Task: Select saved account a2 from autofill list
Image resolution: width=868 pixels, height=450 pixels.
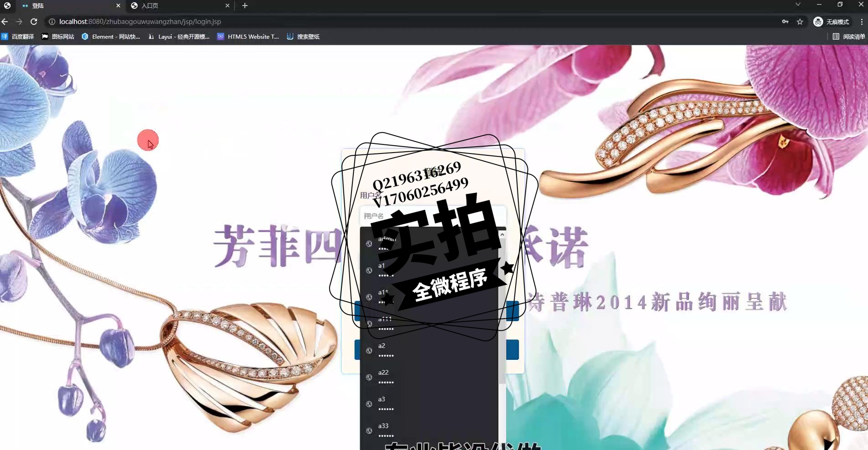Action: 429,350
